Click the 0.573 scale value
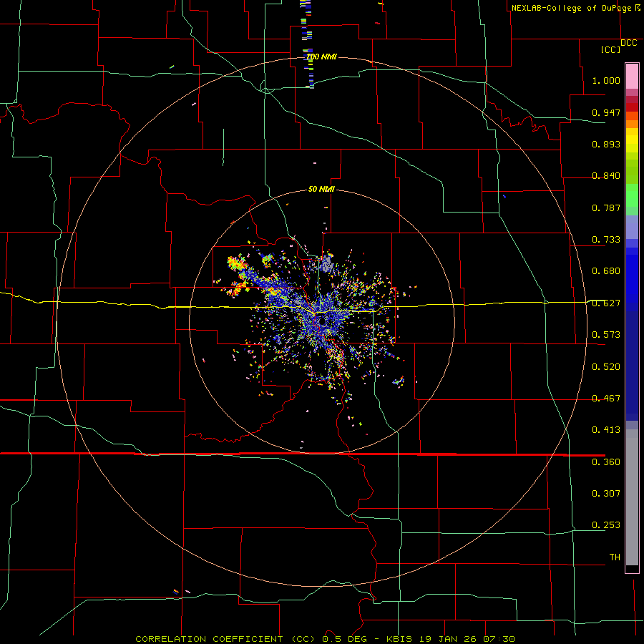 click(x=606, y=335)
